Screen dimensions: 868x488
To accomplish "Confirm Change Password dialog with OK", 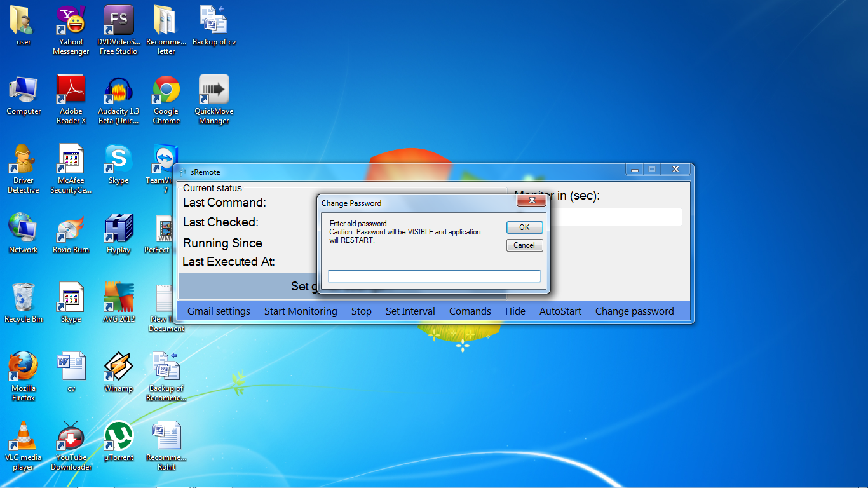I will click(524, 227).
